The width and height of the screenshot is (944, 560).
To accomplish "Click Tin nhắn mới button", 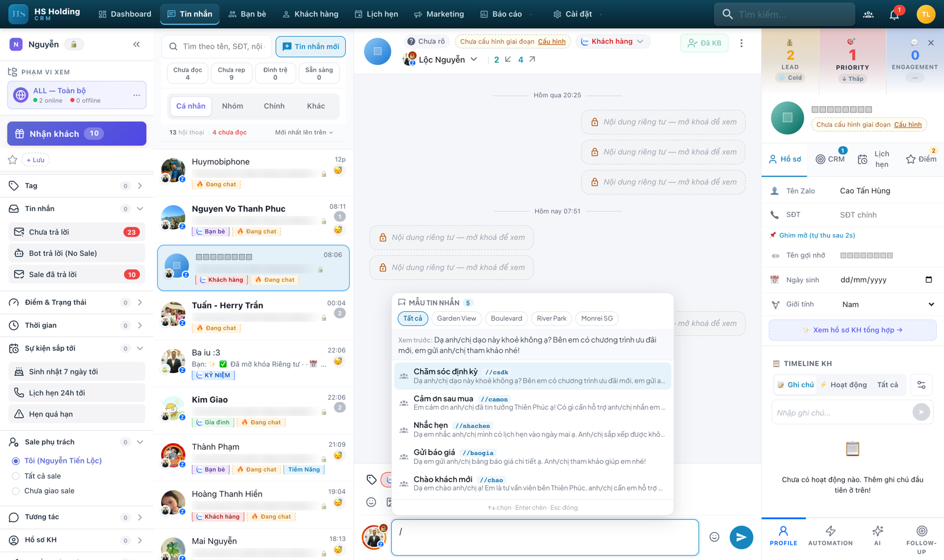I will pos(311,47).
